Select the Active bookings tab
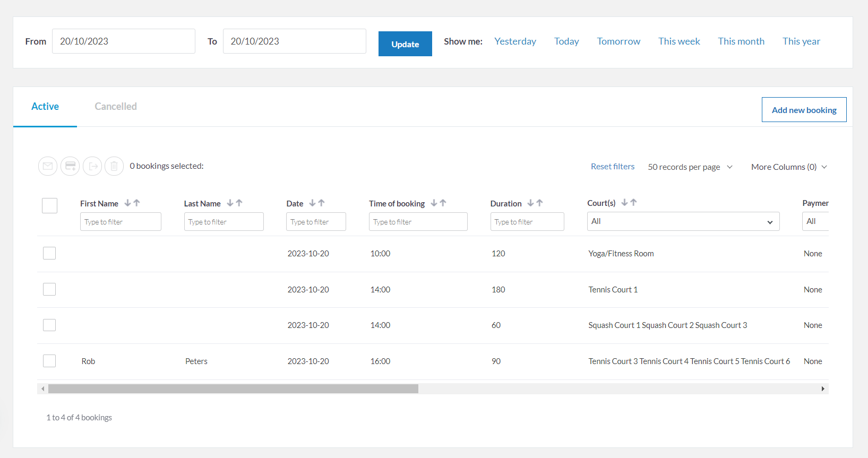Image resolution: width=868 pixels, height=458 pixels. 45,107
